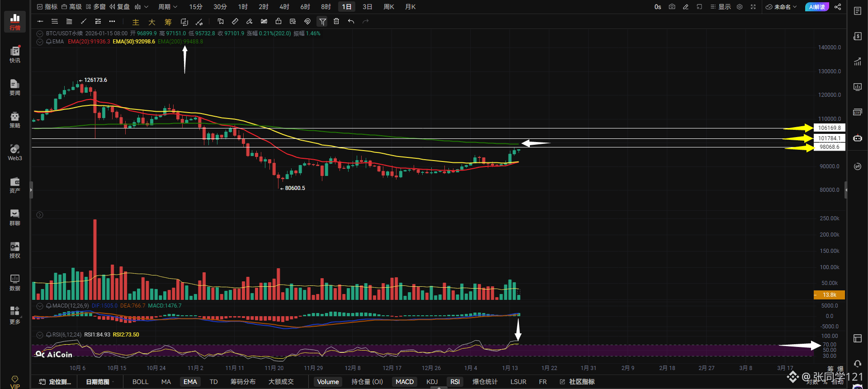Open 快讯 news in left sidebar
The image size is (868, 389).
coord(15,55)
